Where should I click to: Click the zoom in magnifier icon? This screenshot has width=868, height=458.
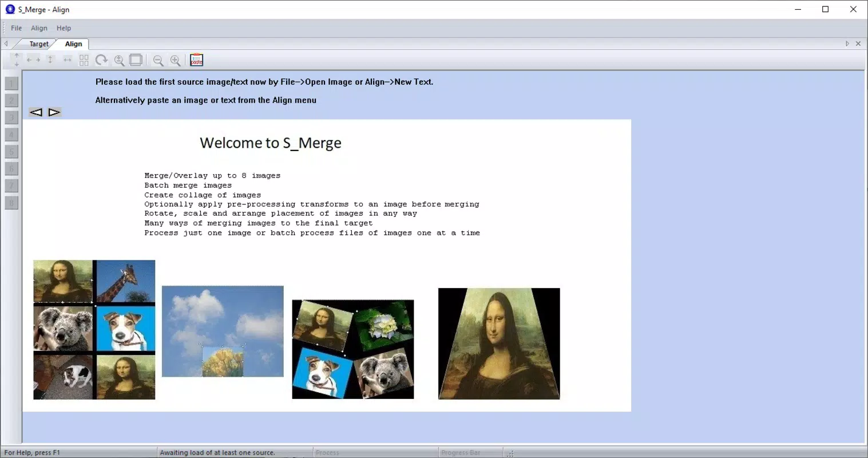(x=176, y=60)
